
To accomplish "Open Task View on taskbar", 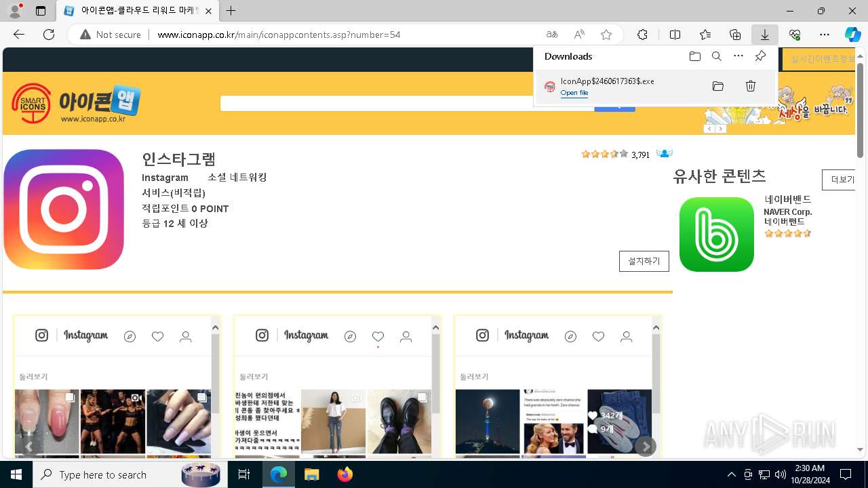I will click(244, 474).
